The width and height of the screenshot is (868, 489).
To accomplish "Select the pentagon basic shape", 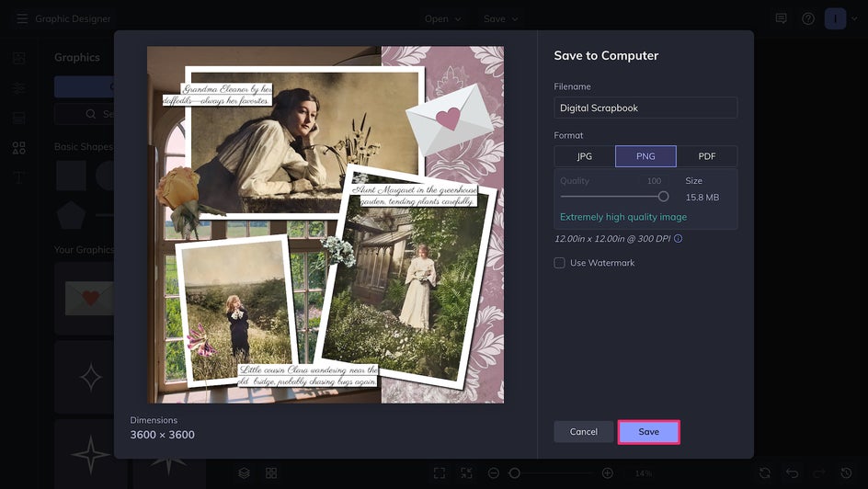I will coord(72,215).
